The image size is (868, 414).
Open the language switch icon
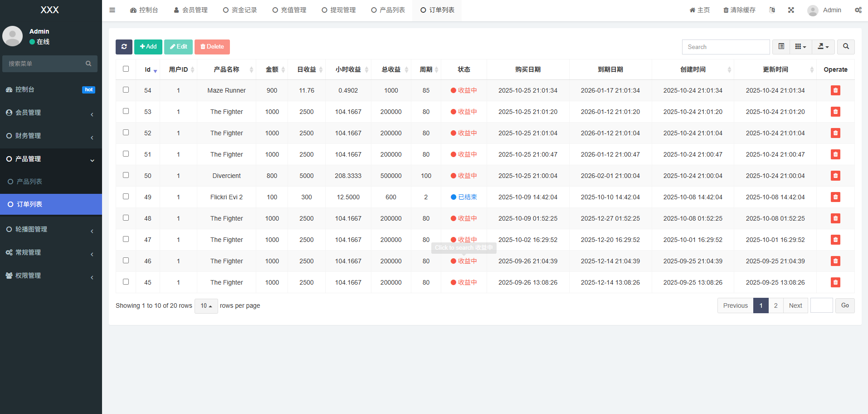pyautogui.click(x=772, y=10)
